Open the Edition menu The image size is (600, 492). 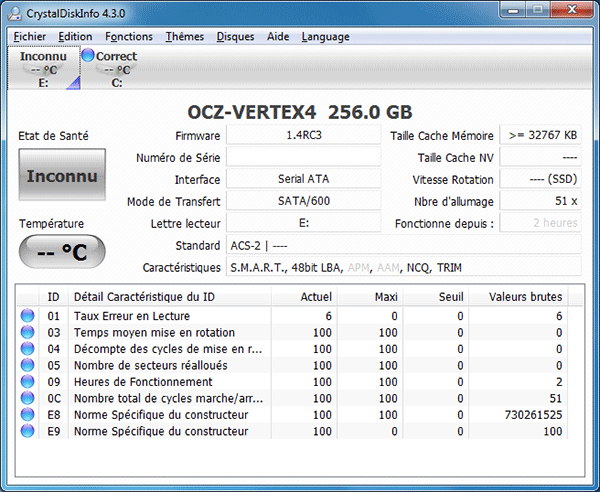(75, 37)
